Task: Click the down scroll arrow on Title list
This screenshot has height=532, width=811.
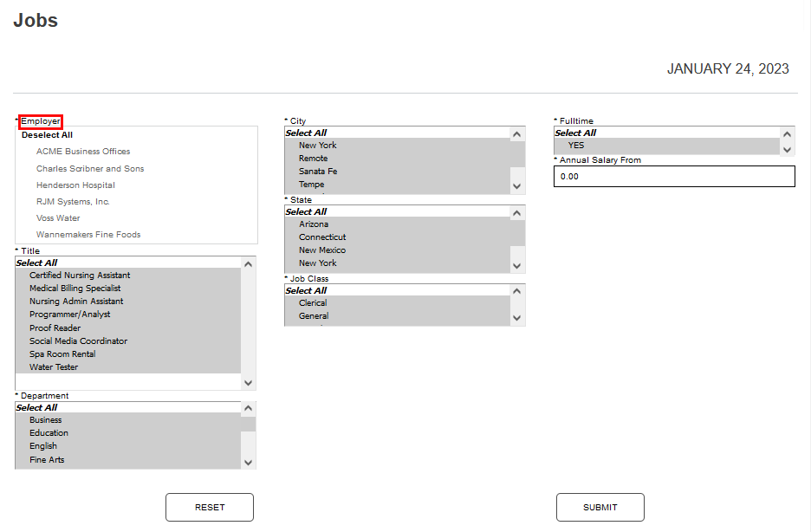Action: (249, 382)
